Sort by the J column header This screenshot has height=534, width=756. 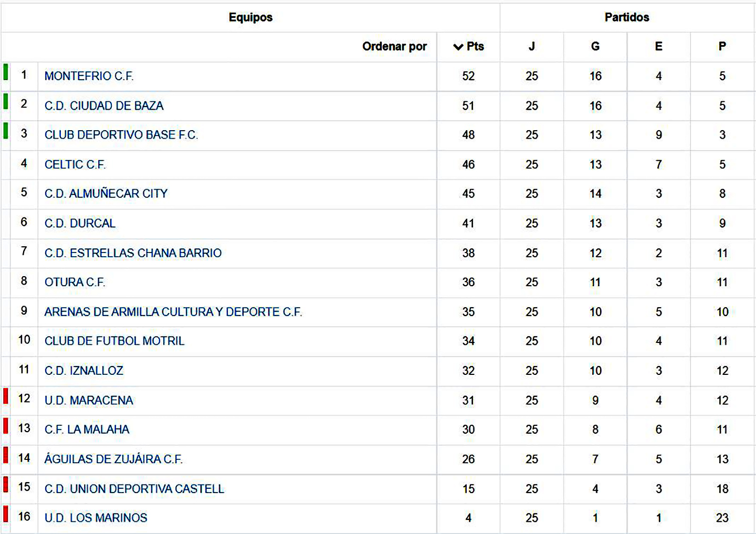[531, 47]
